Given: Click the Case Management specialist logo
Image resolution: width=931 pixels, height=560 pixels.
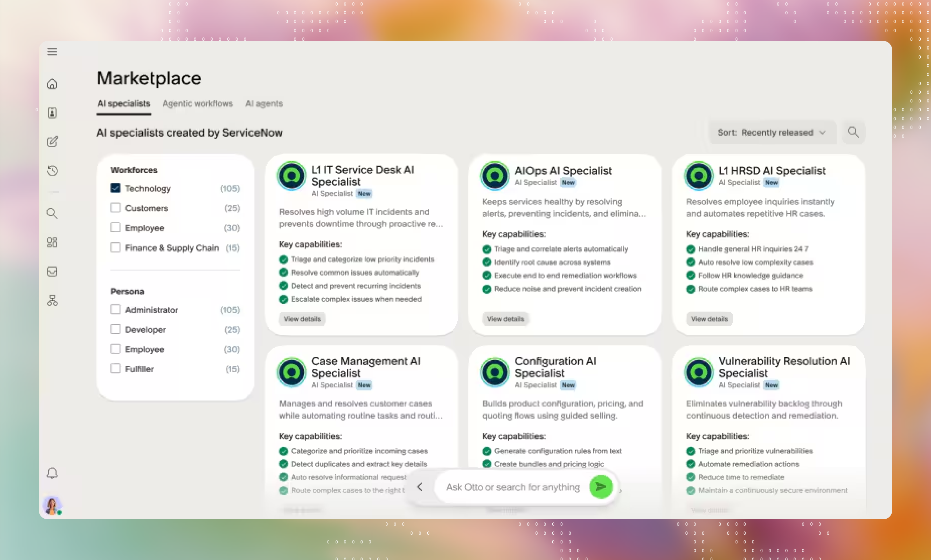Looking at the screenshot, I should click(291, 373).
